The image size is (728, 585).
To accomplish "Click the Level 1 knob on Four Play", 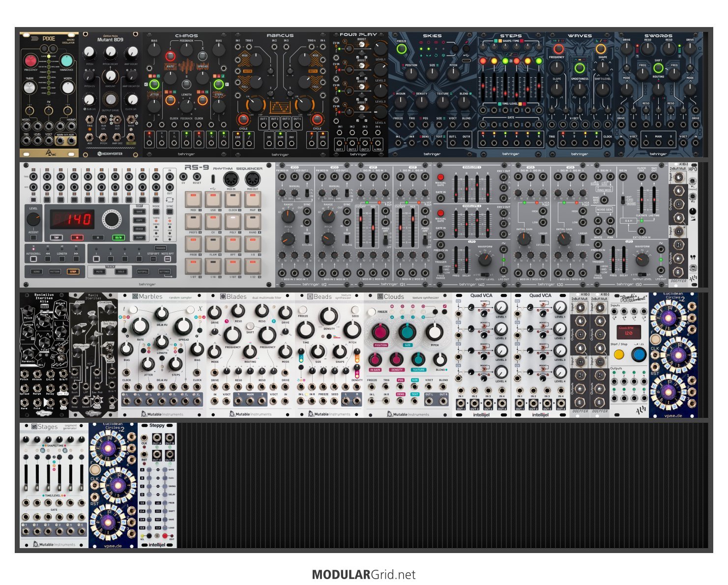I will [380, 48].
